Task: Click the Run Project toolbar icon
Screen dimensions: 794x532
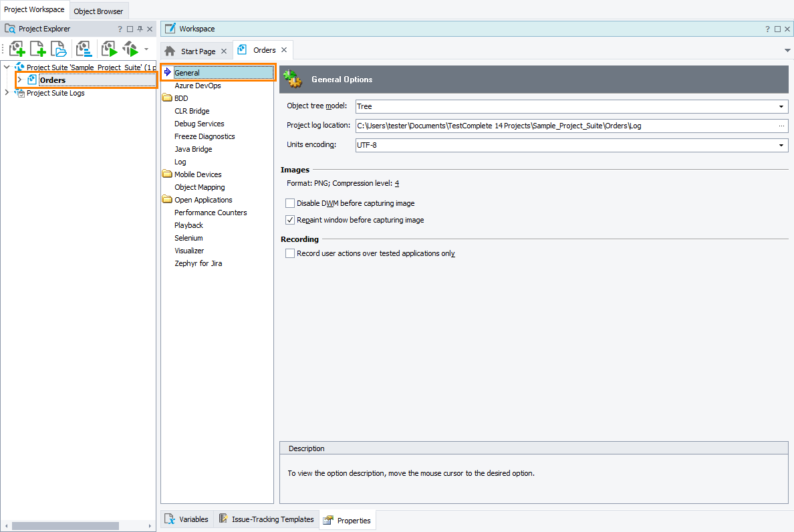Action: (109, 49)
